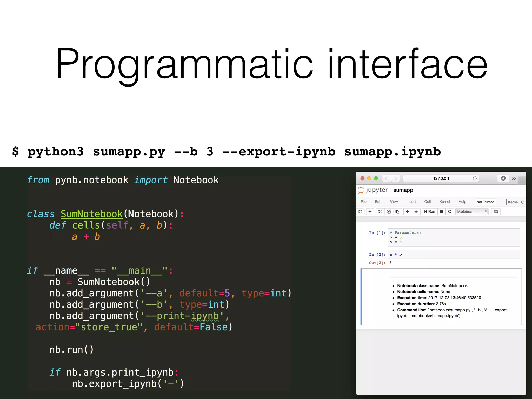The height and width of the screenshot is (399, 532).
Task: Click the 'Notebook cells name: None' line
Action: pyautogui.click(x=423, y=292)
